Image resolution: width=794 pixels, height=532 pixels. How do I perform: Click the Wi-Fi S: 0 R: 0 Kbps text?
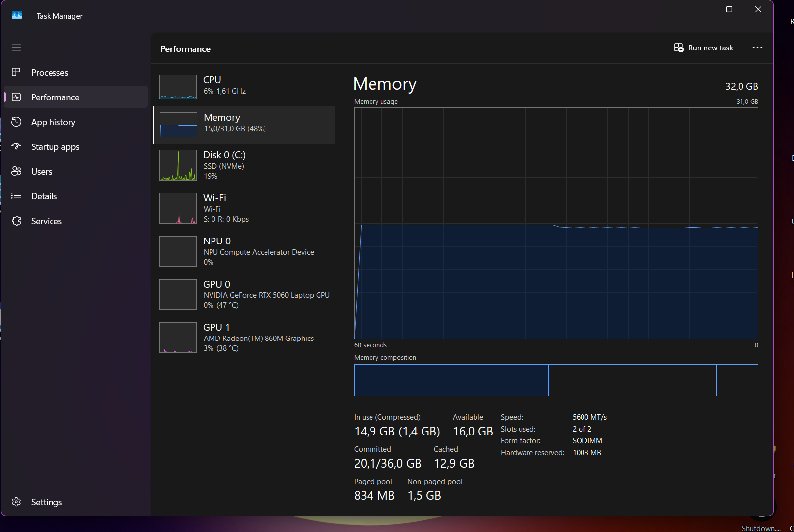[x=226, y=219]
